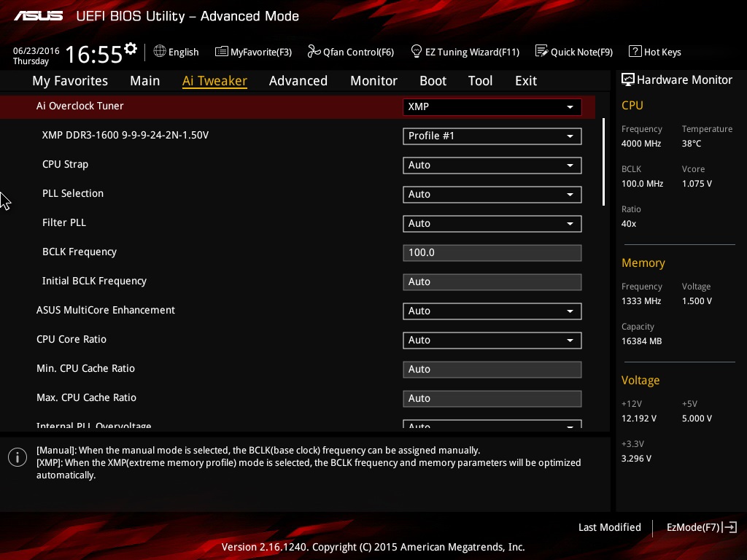Click the info icon in help panel
747x560 pixels.
pos(18,458)
